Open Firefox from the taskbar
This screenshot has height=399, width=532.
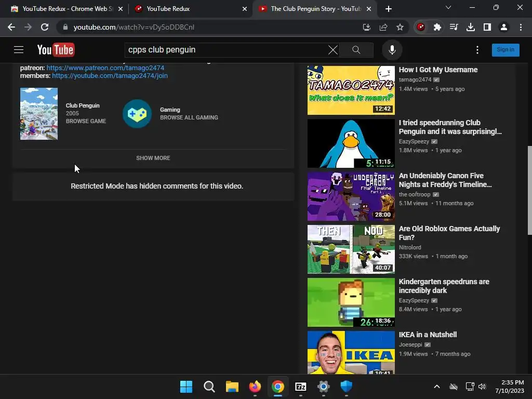[255, 387]
